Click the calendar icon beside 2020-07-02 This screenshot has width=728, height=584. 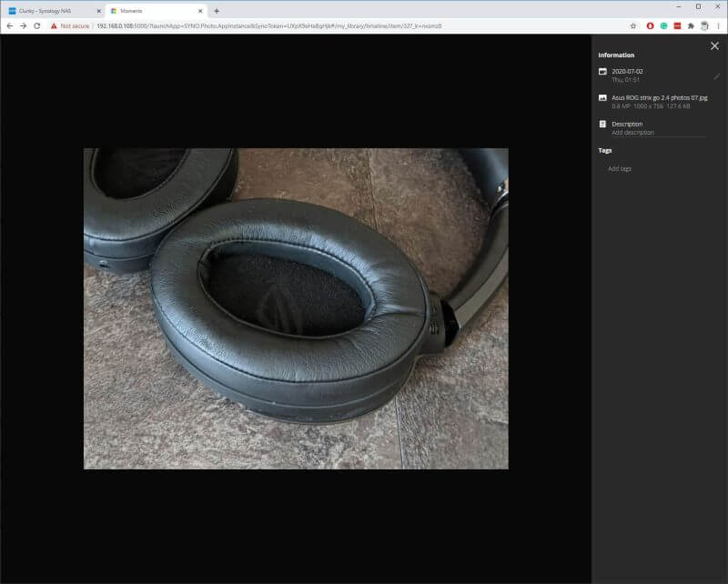coord(602,72)
